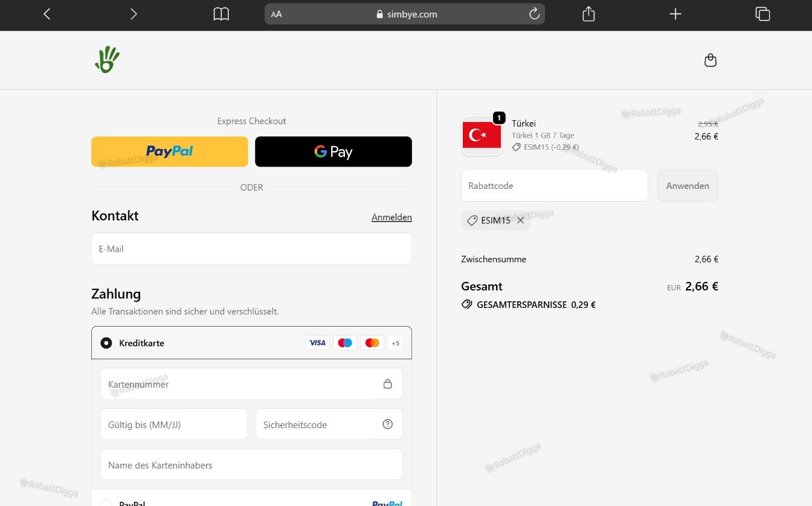This screenshot has width=812, height=506.
Task: Show the +5 more card types
Action: (395, 343)
